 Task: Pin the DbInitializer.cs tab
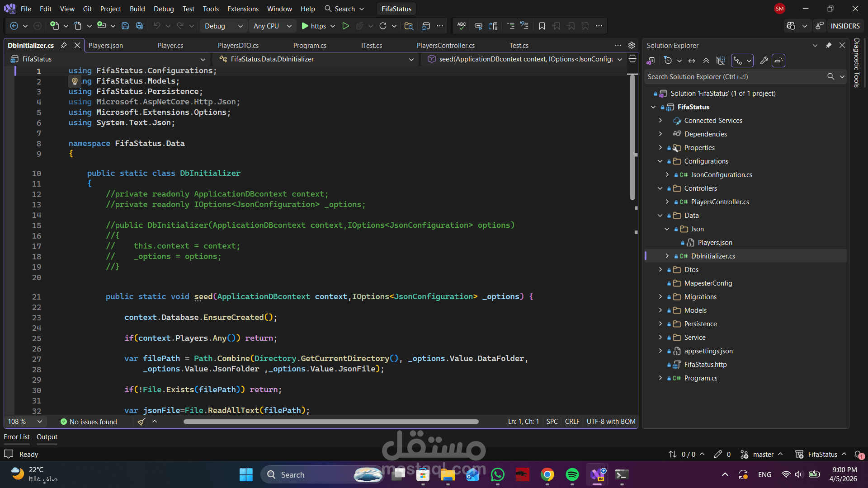(64, 45)
